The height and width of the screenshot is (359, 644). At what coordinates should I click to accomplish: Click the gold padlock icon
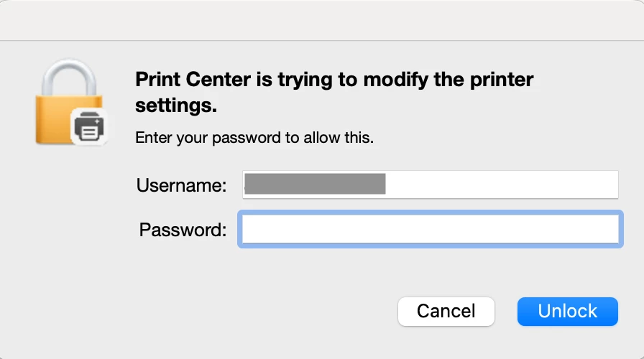[x=69, y=102]
